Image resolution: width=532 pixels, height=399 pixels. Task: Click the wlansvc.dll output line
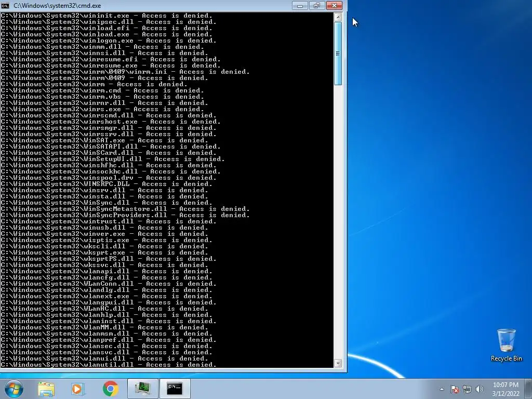click(x=106, y=352)
